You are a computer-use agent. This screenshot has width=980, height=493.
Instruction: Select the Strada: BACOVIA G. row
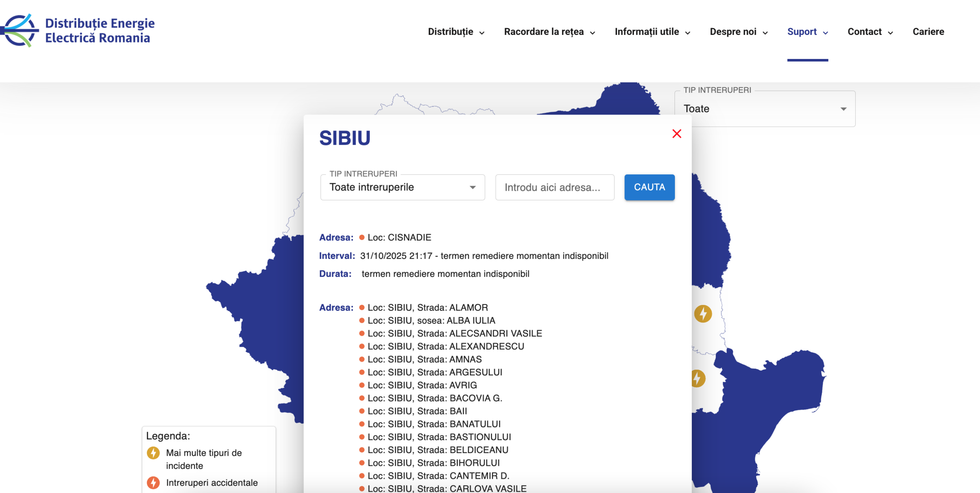[431, 398]
